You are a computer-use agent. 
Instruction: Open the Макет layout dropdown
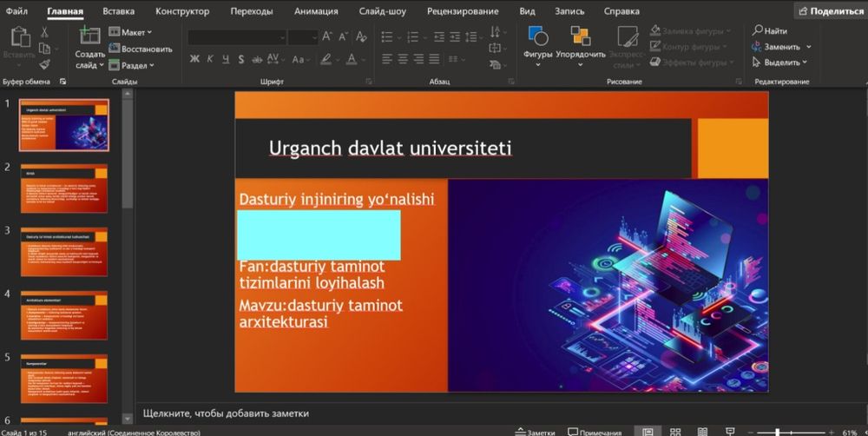[130, 32]
